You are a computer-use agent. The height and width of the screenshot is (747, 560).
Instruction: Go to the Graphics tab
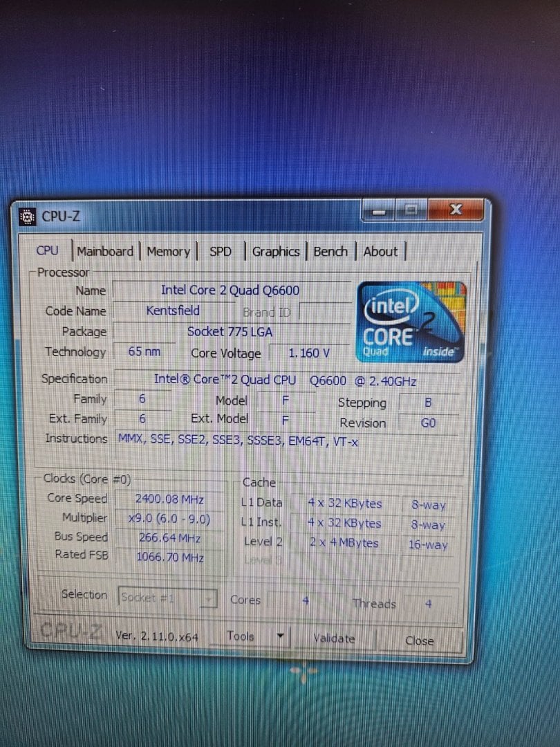point(276,251)
